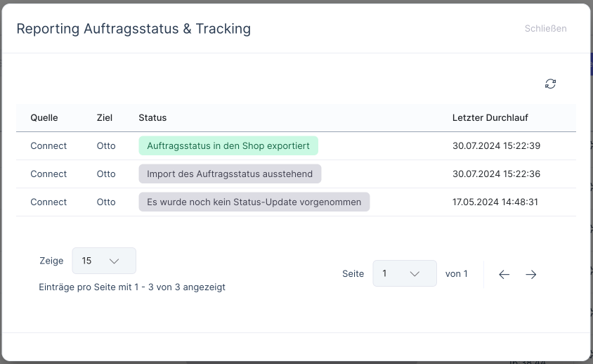593x364 pixels.
Task: Open the entries-per-page dropdown showing 15
Action: [104, 261]
